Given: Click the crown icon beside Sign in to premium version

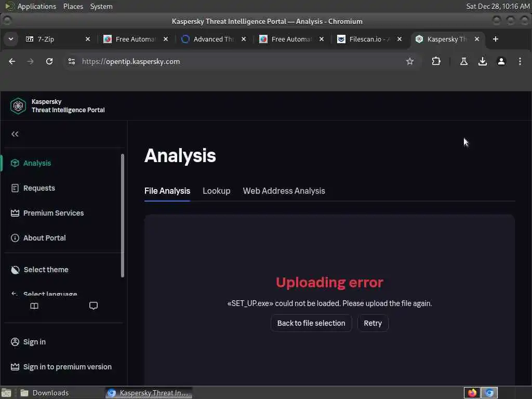Looking at the screenshot, I should tap(15, 367).
